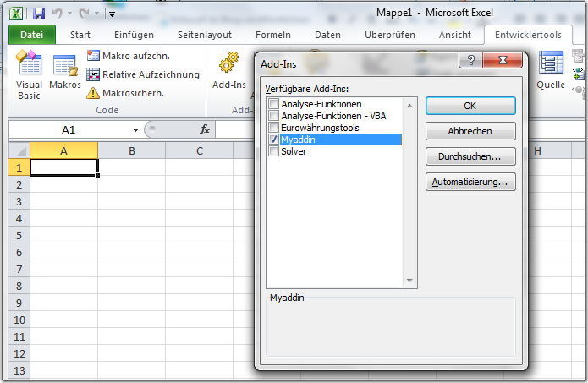
Task: Switch to the Einfügen tab
Action: [x=134, y=35]
